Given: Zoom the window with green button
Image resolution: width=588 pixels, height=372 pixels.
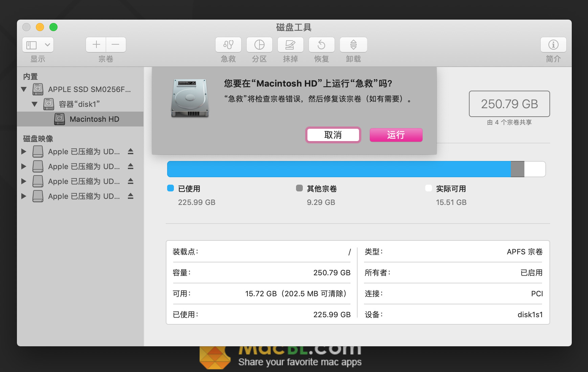Looking at the screenshot, I should 53,27.
